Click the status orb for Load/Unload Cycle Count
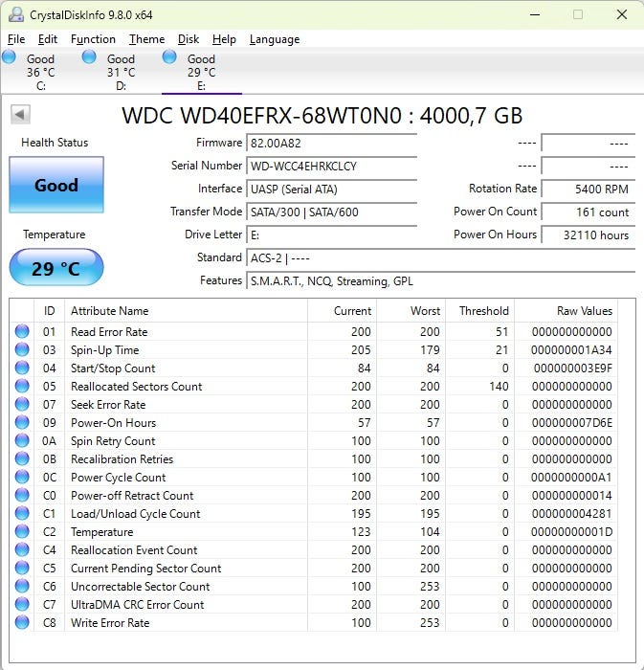 click(22, 513)
